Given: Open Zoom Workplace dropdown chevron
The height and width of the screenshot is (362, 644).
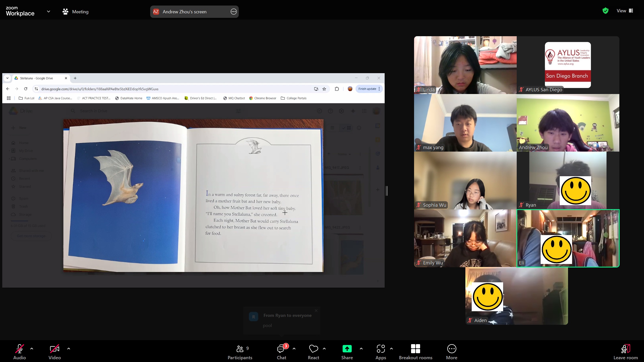Looking at the screenshot, I should (49, 11).
